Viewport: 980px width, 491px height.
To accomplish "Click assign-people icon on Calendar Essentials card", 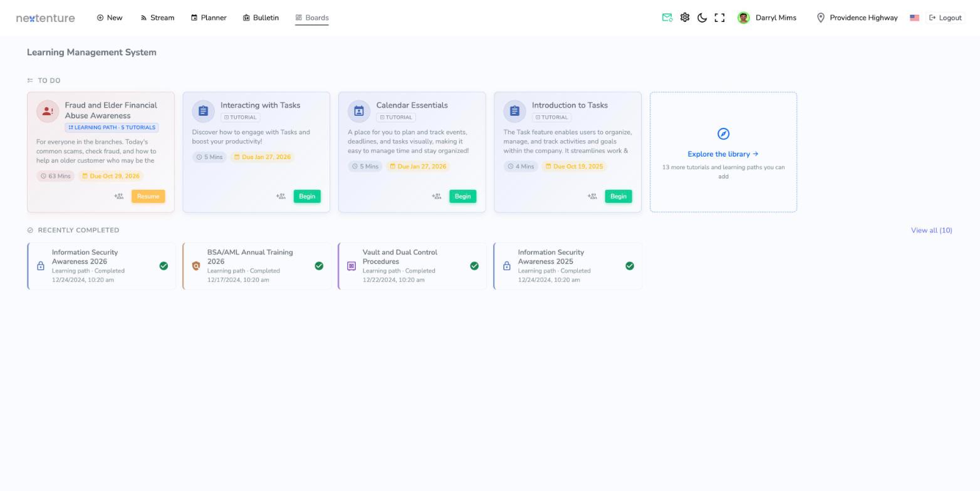I will pos(437,197).
